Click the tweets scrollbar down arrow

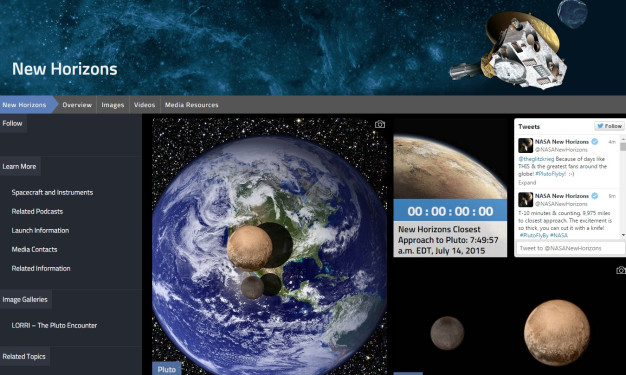click(x=623, y=235)
